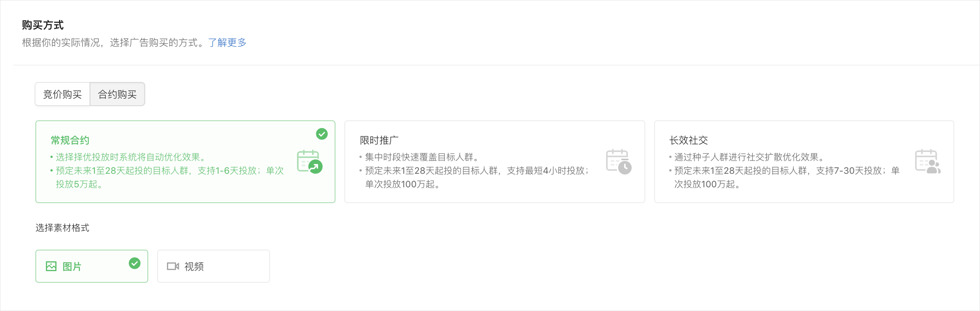This screenshot has width=980, height=311.
Task: Select the 常规合约 contract card
Action: click(x=185, y=162)
